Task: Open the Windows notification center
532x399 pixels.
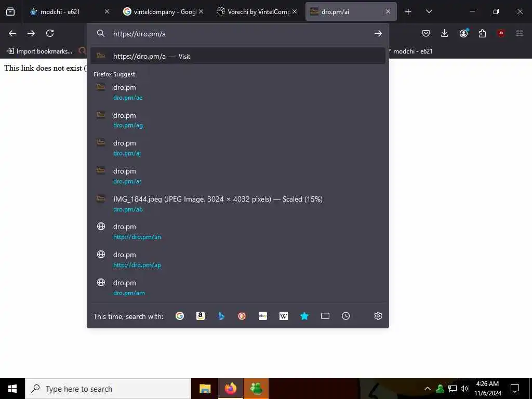Action: pyautogui.click(x=515, y=389)
